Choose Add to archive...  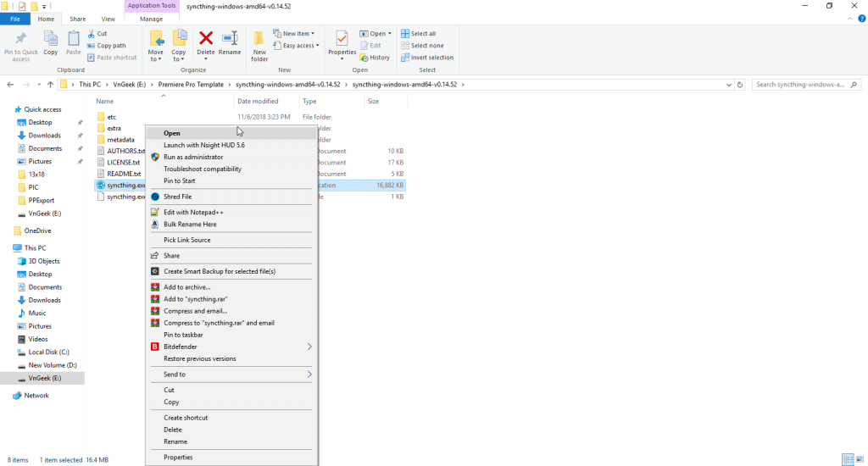pos(231,287)
